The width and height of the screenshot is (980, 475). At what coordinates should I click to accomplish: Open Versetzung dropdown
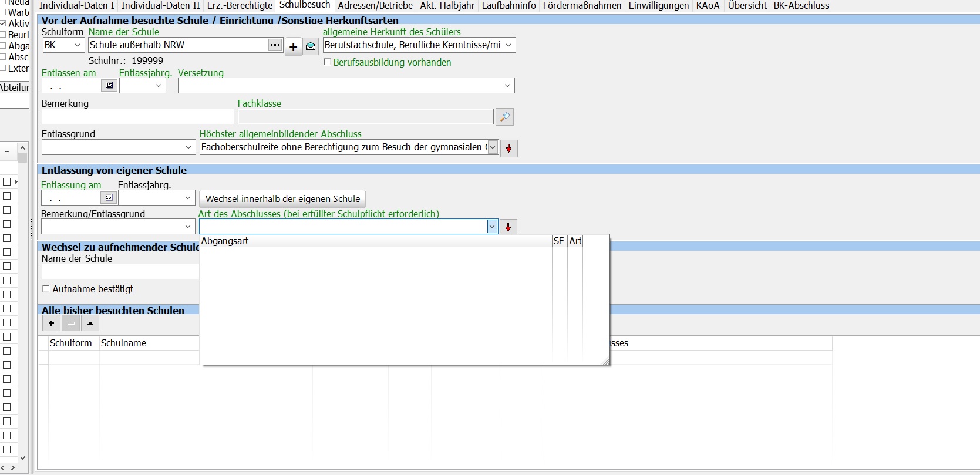(x=507, y=86)
